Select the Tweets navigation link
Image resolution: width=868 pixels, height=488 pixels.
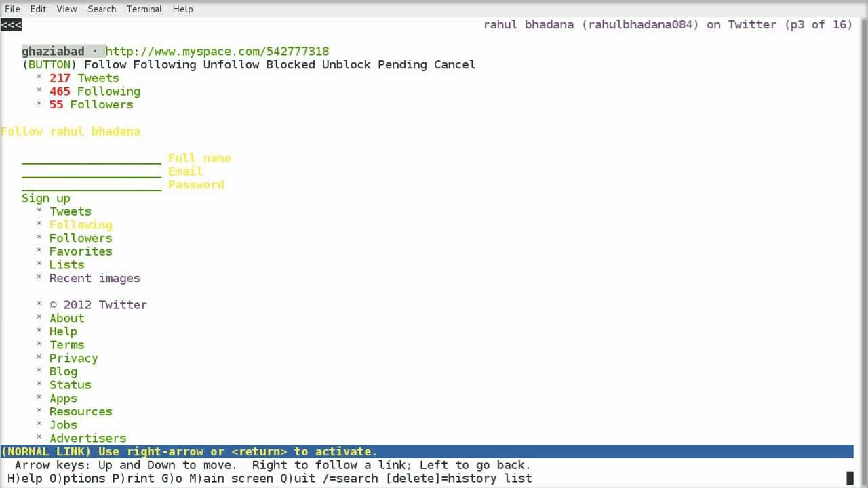[70, 211]
